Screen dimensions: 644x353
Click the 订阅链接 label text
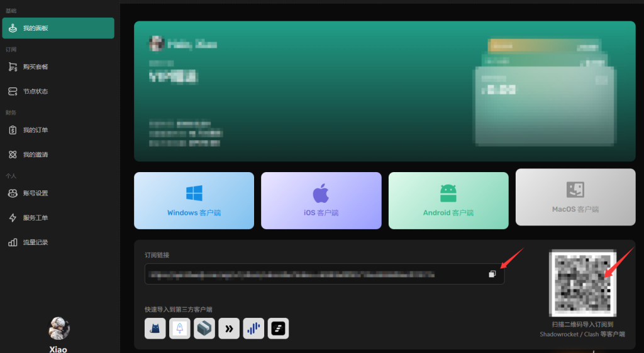[x=157, y=255]
